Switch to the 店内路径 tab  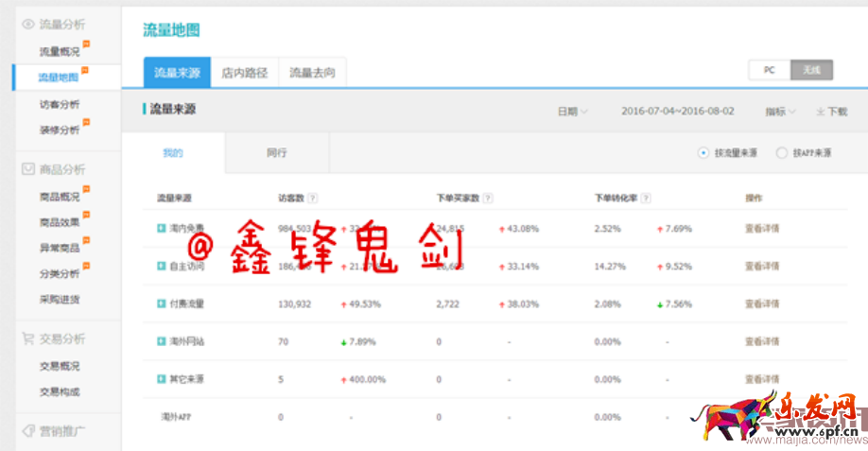click(245, 73)
